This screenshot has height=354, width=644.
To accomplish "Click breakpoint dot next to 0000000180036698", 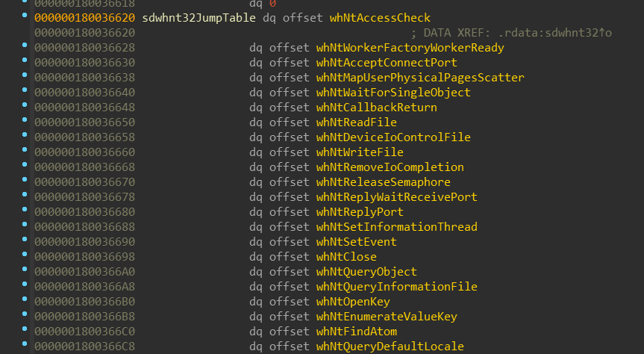I will tap(25, 254).
